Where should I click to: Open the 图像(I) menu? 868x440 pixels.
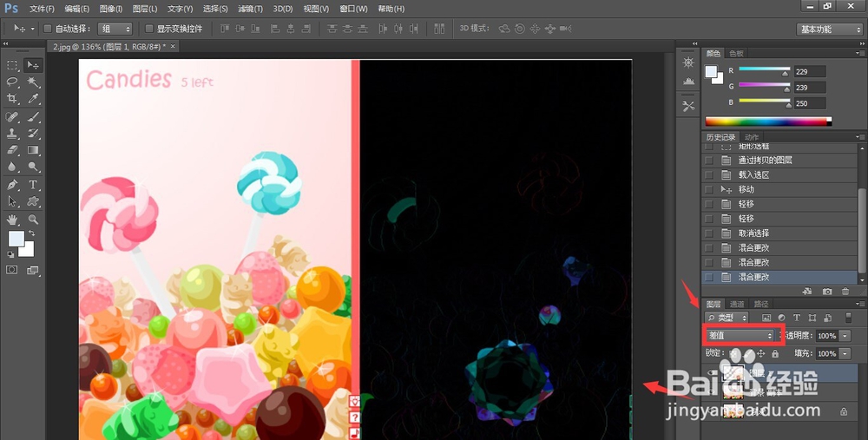(x=111, y=9)
